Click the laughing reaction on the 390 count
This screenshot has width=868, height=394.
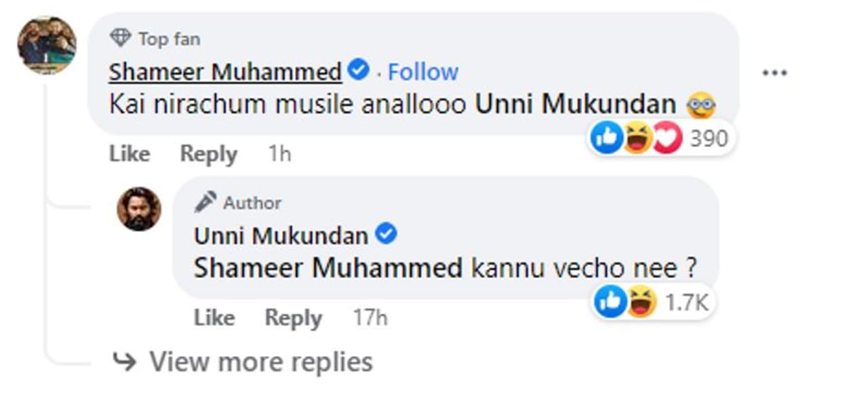[x=637, y=139]
